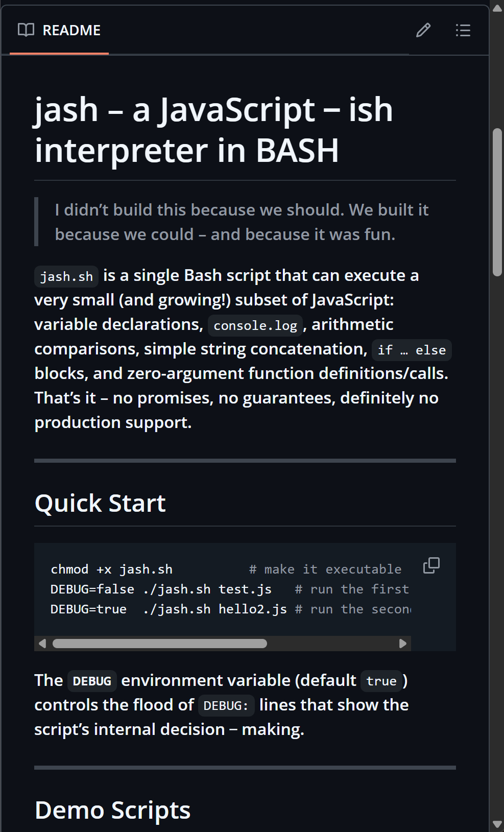Click the pencil edit README icon
The image size is (504, 832).
423,30
